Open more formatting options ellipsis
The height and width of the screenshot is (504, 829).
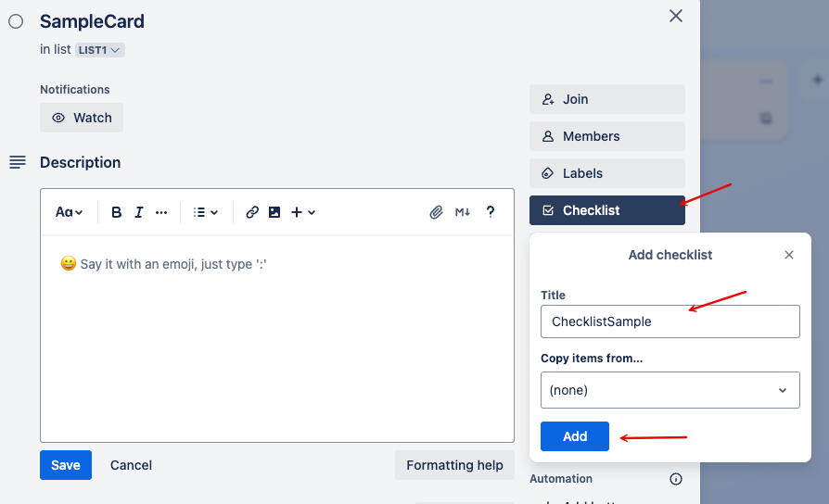click(161, 212)
